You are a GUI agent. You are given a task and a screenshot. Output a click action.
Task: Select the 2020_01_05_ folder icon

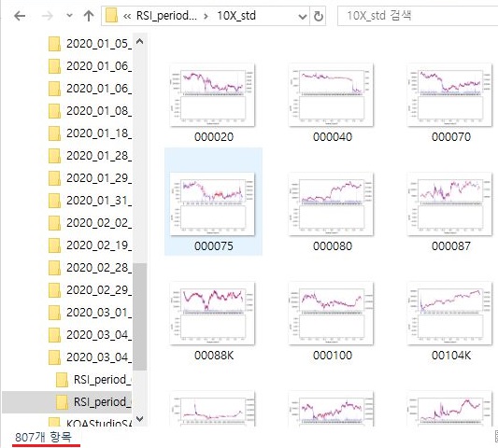click(54, 44)
